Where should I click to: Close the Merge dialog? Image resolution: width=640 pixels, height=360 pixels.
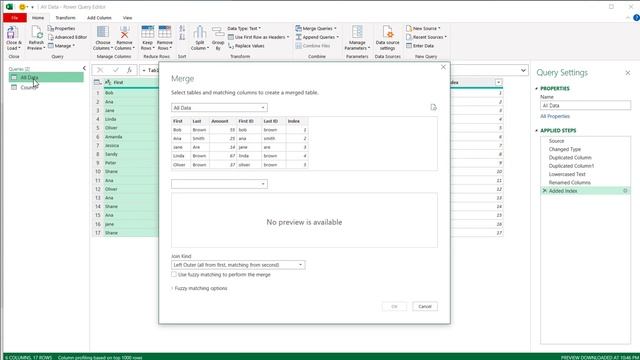tap(443, 67)
